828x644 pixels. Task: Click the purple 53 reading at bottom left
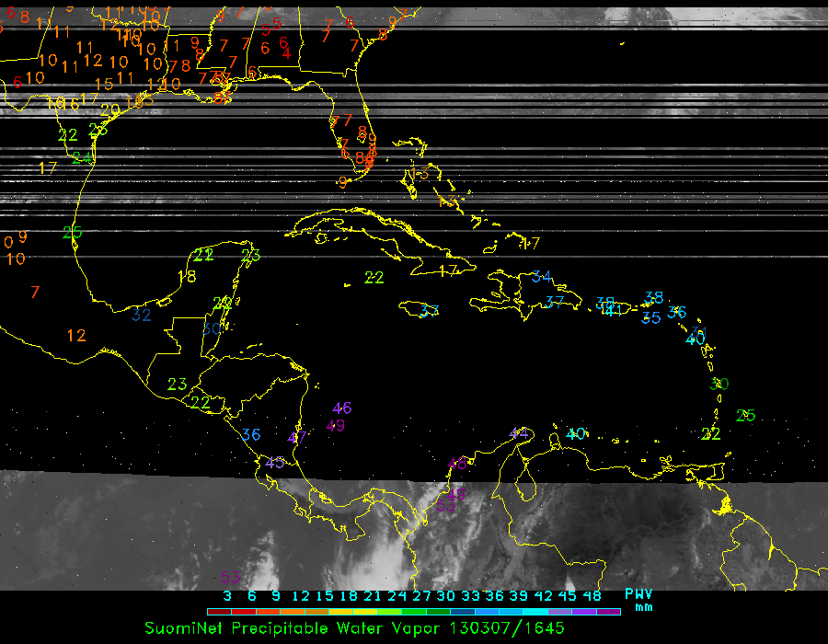pyautogui.click(x=231, y=577)
